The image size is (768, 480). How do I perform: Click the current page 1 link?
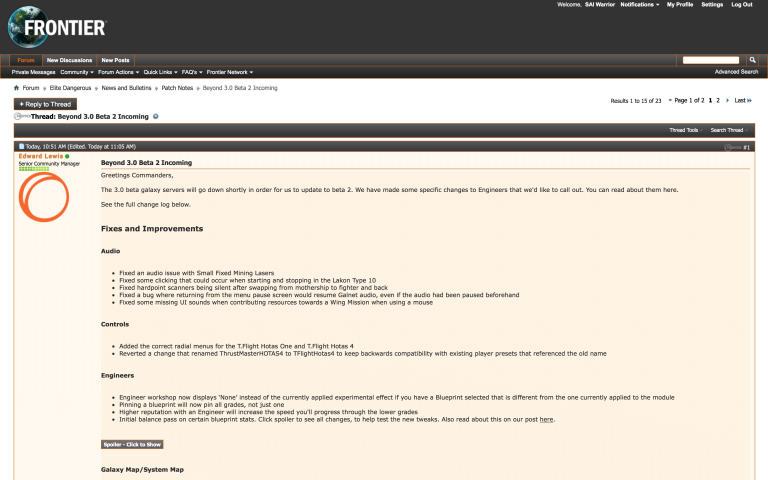pos(710,100)
